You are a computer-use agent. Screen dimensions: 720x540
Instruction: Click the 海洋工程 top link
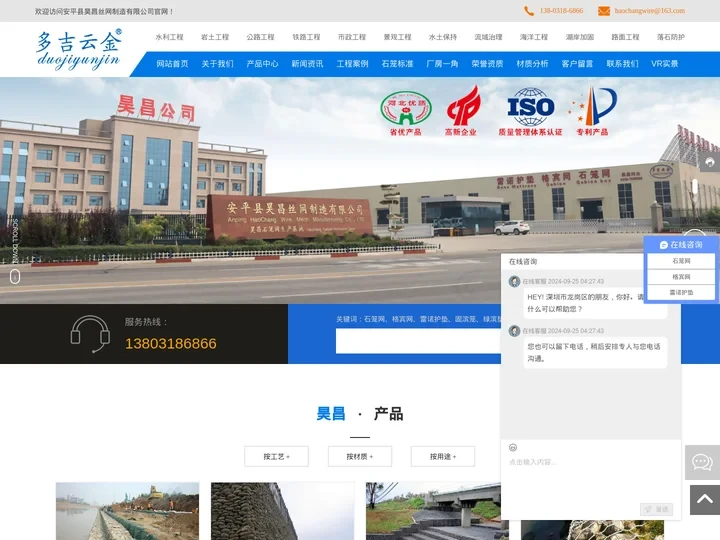pyautogui.click(x=534, y=37)
